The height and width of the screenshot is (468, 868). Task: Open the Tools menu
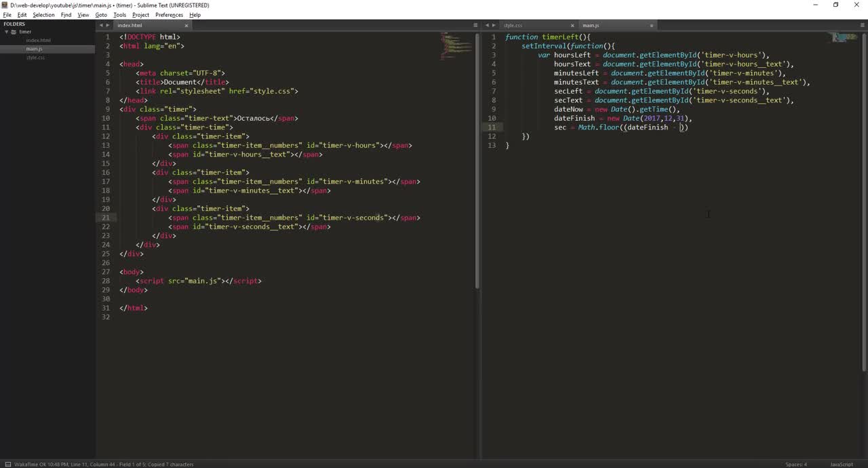(120, 14)
